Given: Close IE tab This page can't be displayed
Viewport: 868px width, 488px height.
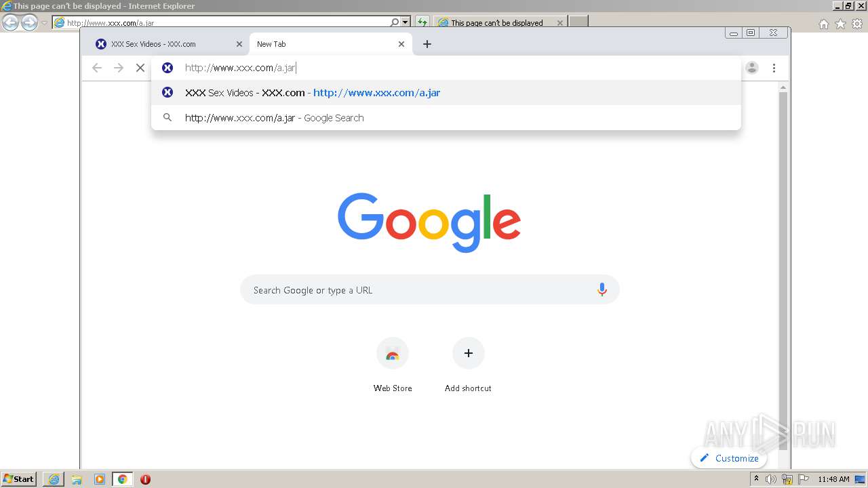Looking at the screenshot, I should [x=559, y=22].
